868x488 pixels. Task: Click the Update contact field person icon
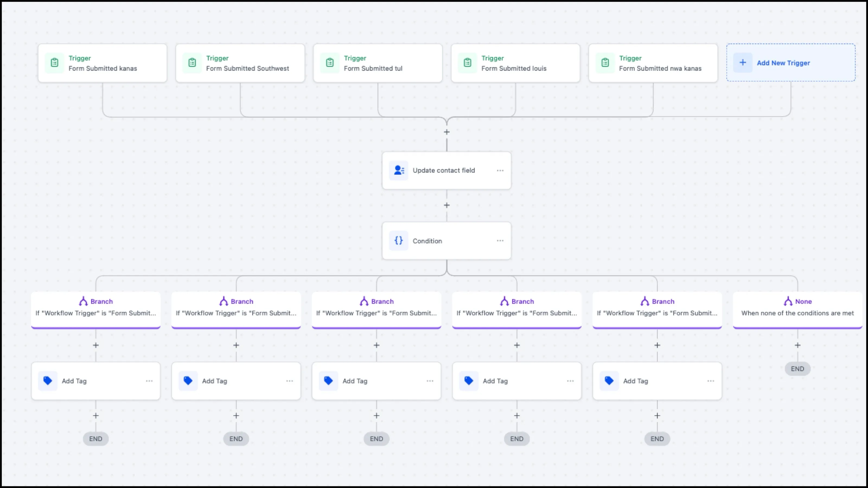pos(399,171)
